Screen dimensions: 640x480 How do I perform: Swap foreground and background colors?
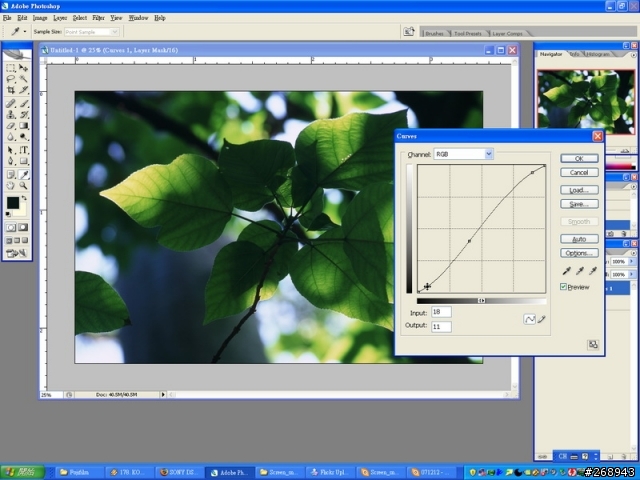click(x=24, y=198)
